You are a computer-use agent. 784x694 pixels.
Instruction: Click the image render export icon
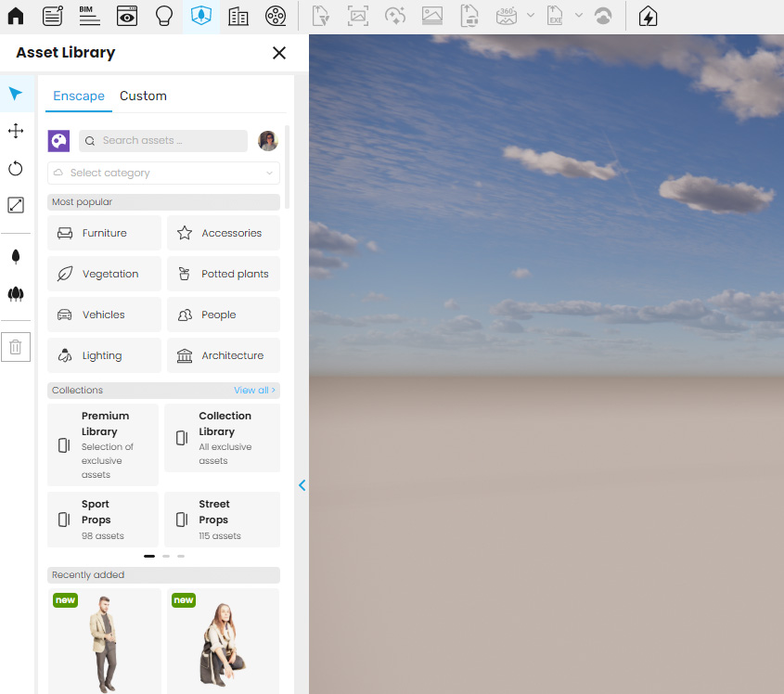[x=432, y=16]
